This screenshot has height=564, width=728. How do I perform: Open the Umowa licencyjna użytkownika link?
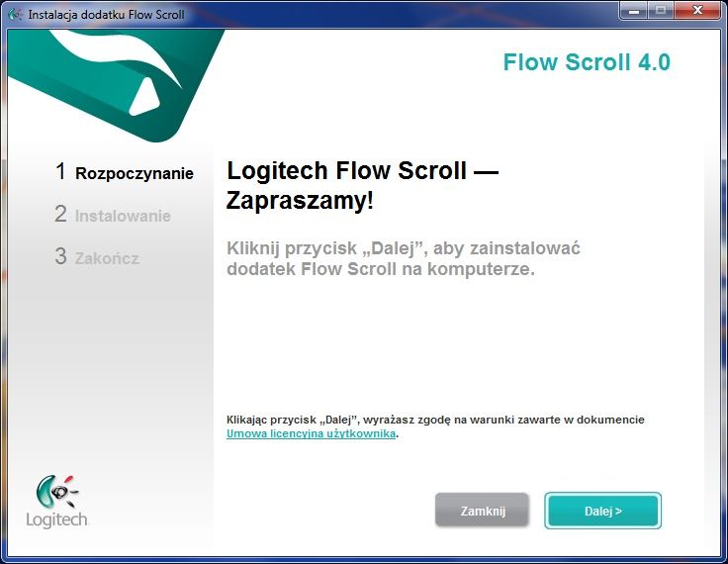pos(311,433)
